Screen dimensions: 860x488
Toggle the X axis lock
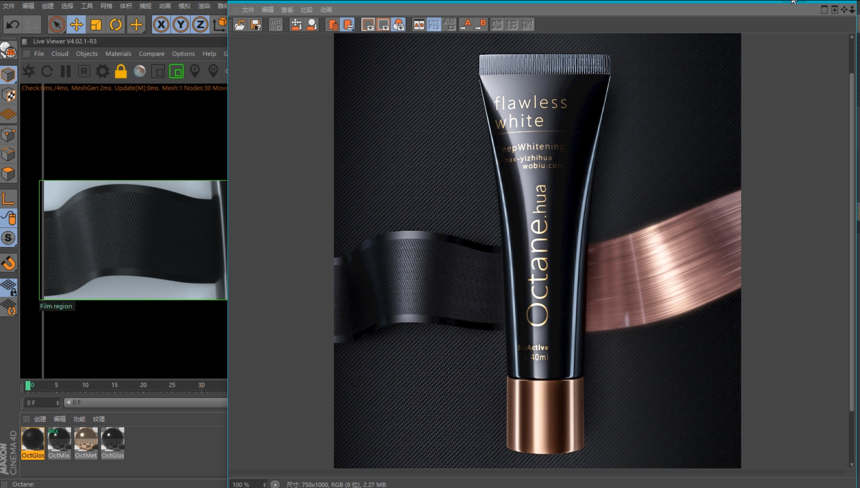161,24
